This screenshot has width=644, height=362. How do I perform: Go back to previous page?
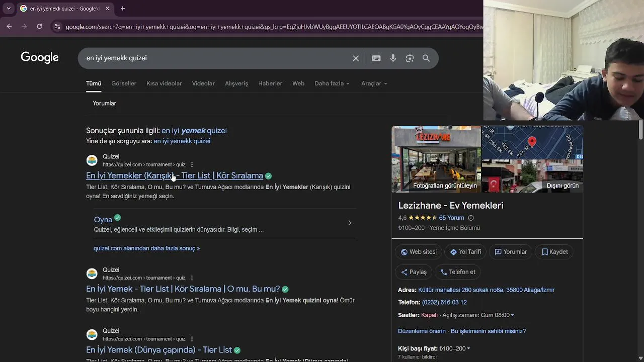point(9,26)
